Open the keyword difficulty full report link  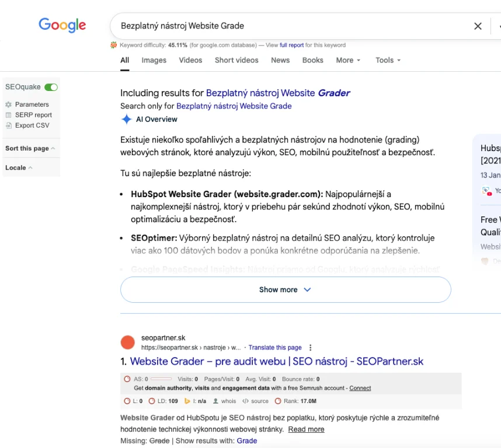click(x=291, y=45)
